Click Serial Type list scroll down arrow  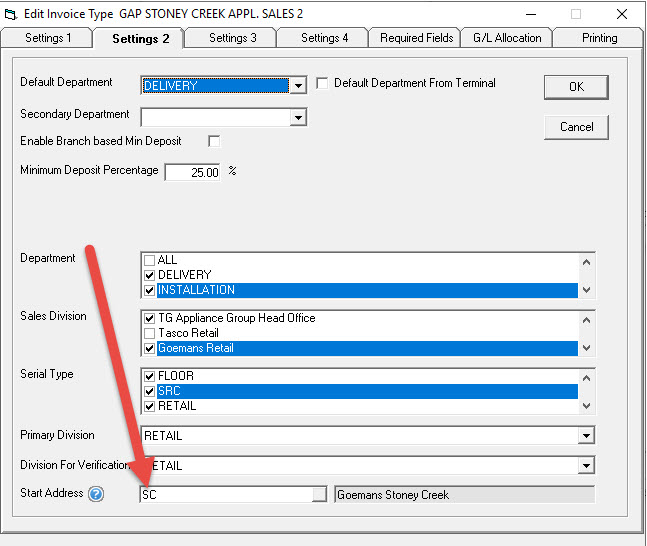coord(586,406)
